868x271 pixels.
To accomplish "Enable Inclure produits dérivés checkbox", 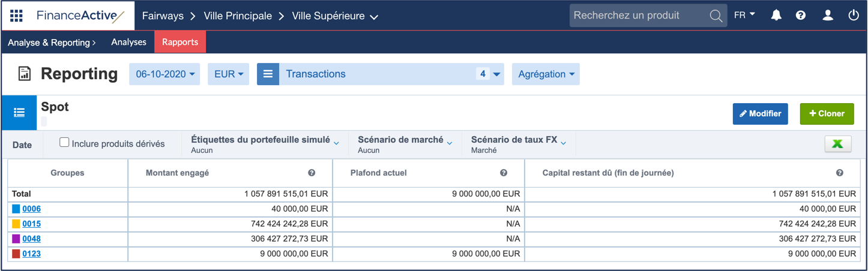I will [64, 143].
